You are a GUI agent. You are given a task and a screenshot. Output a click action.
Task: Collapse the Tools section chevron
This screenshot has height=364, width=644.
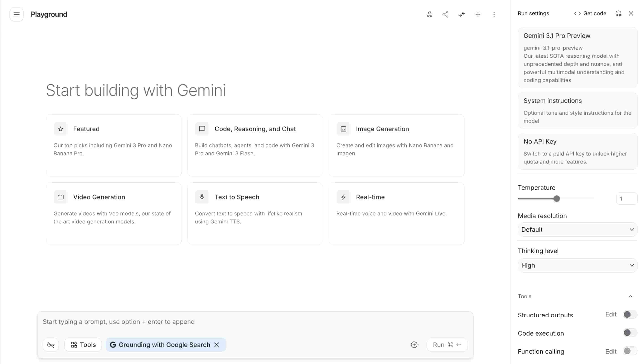click(x=630, y=296)
